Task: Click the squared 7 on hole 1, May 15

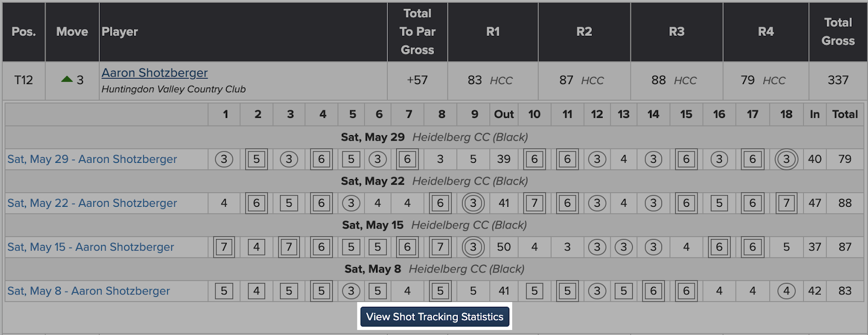Action: pos(224,247)
